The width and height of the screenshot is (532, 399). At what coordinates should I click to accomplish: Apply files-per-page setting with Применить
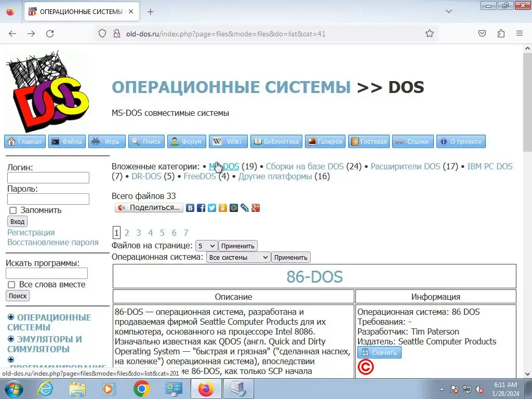pyautogui.click(x=238, y=246)
